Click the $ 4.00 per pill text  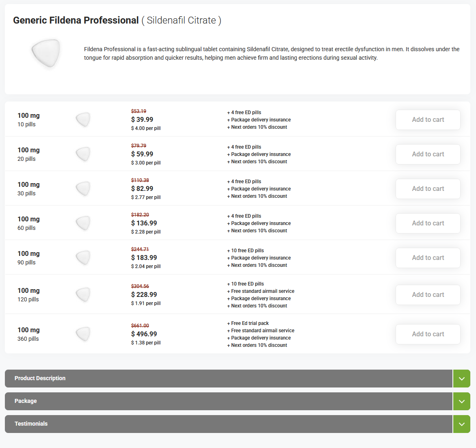click(146, 128)
